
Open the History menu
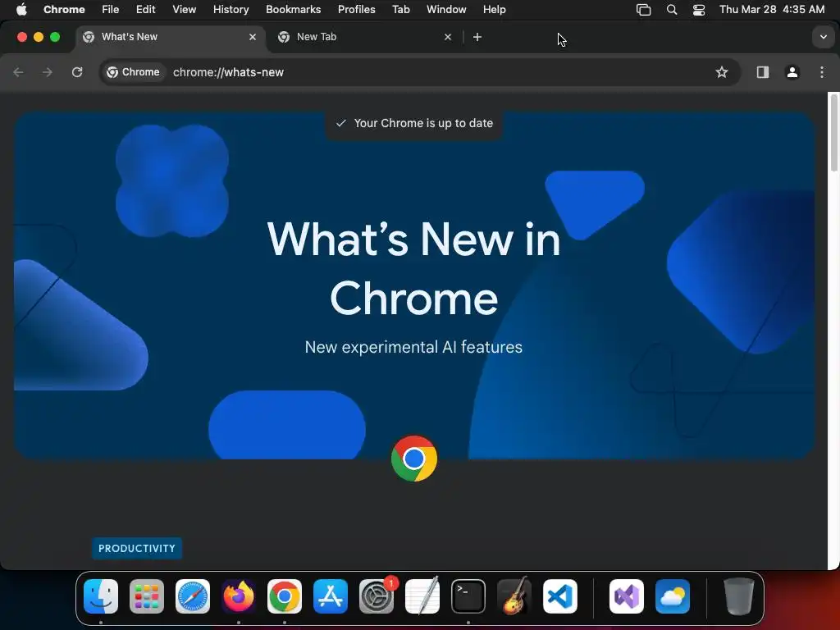pyautogui.click(x=231, y=9)
